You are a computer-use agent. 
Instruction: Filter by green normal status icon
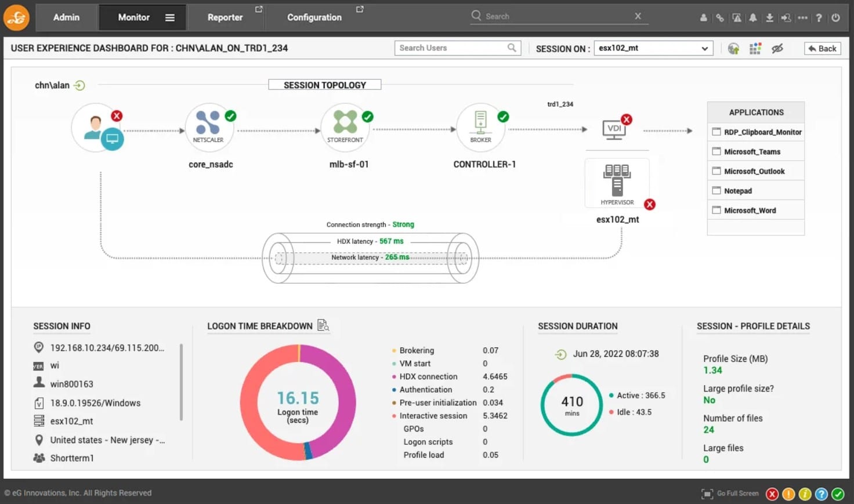(838, 494)
